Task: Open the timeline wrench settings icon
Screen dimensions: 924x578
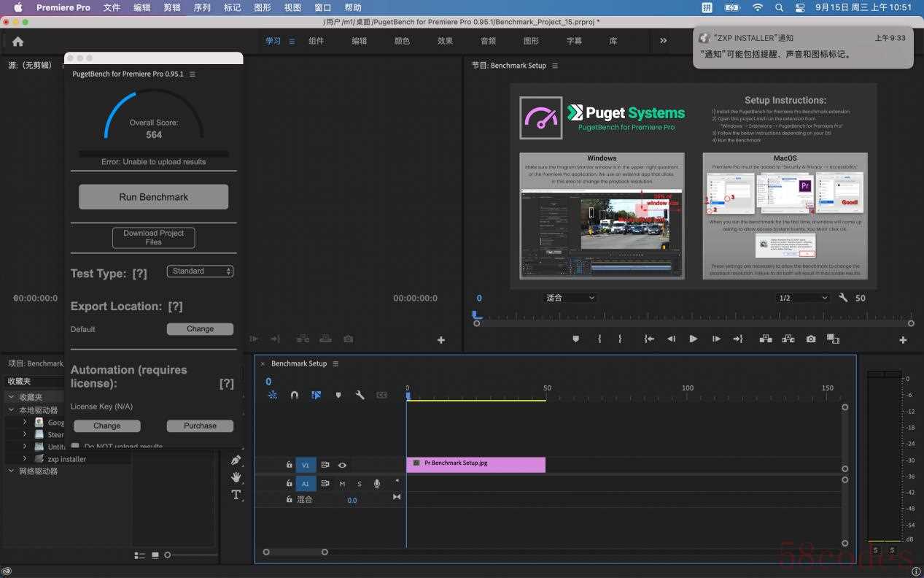Action: click(360, 395)
